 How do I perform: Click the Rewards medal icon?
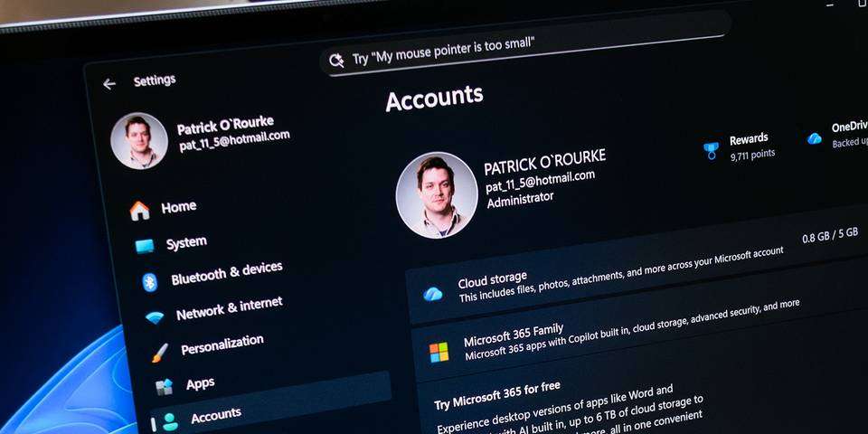click(712, 148)
